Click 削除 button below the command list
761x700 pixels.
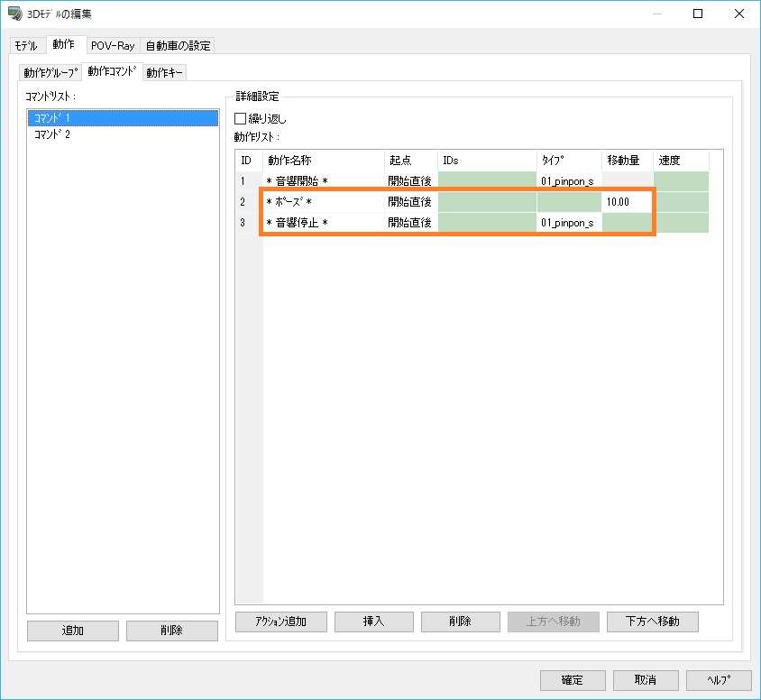pos(172,631)
